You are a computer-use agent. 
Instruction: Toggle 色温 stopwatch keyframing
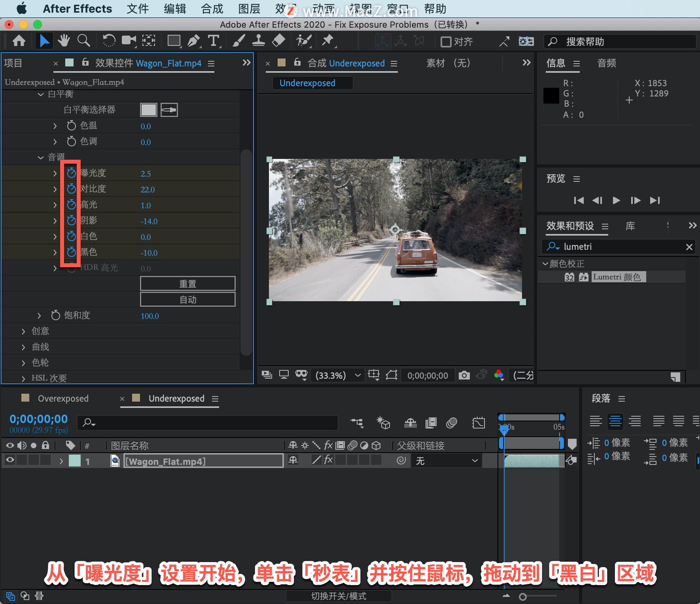(x=71, y=126)
